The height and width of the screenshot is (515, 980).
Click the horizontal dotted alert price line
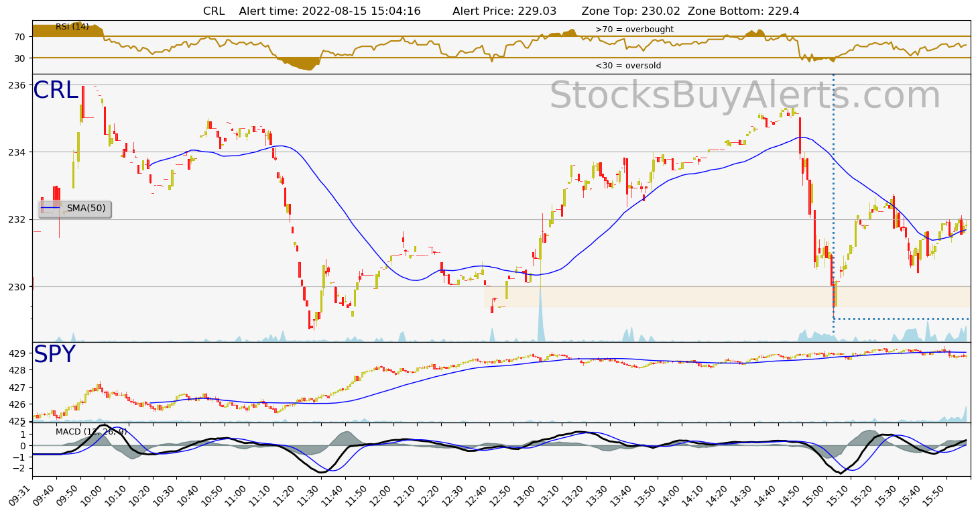pos(902,319)
